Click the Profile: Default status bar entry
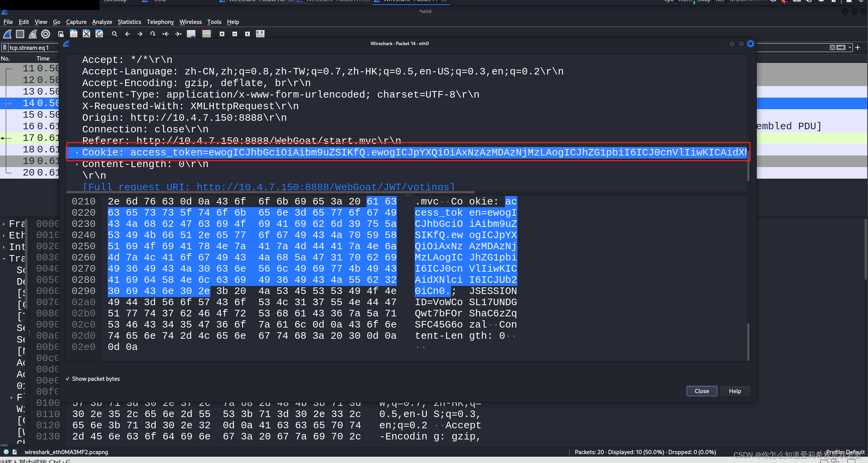Screen dimensions: 868x463 [x=845, y=452]
